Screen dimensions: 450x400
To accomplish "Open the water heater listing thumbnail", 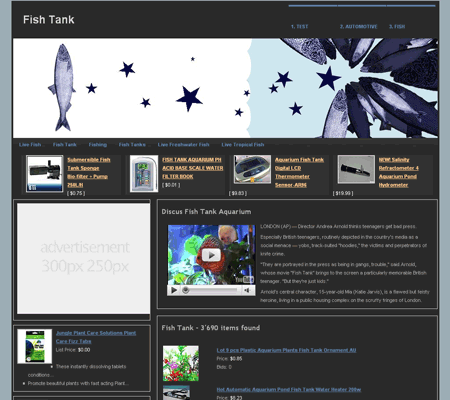I will [x=176, y=393].
